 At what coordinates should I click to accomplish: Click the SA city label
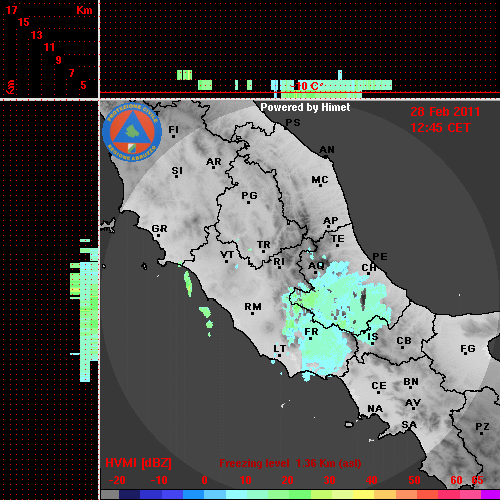[x=409, y=425]
